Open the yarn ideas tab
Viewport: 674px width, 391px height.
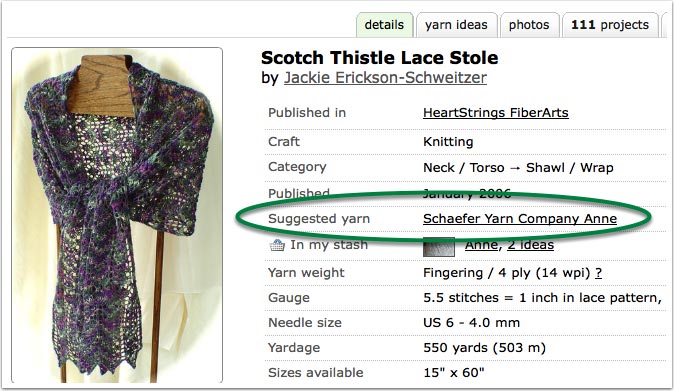point(456,25)
